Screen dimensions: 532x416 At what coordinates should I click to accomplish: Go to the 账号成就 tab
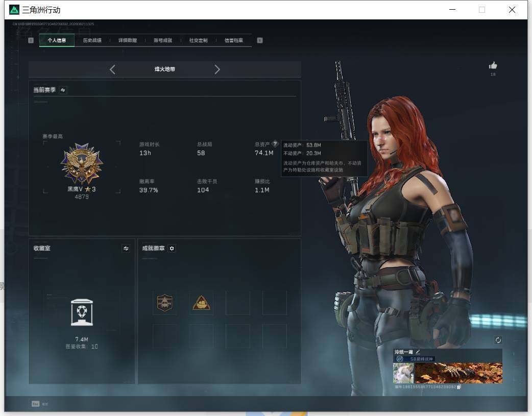[x=163, y=40]
